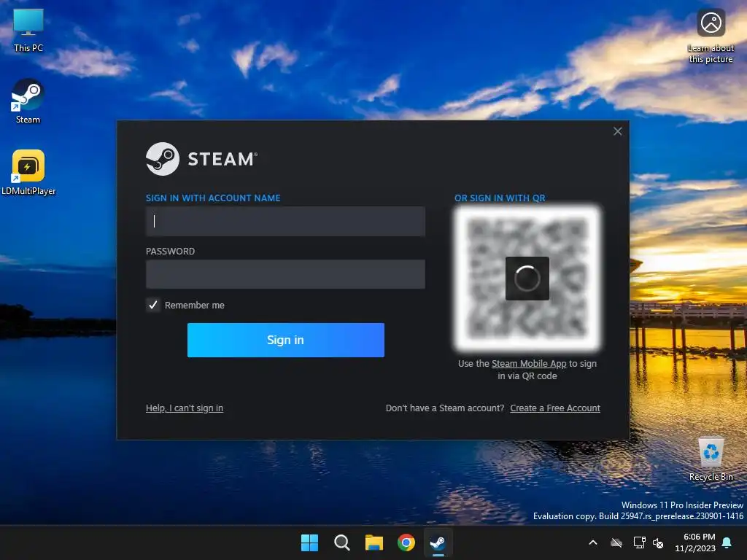Close the Steam sign-in window
Image resolution: width=747 pixels, height=560 pixels.
pyautogui.click(x=617, y=131)
